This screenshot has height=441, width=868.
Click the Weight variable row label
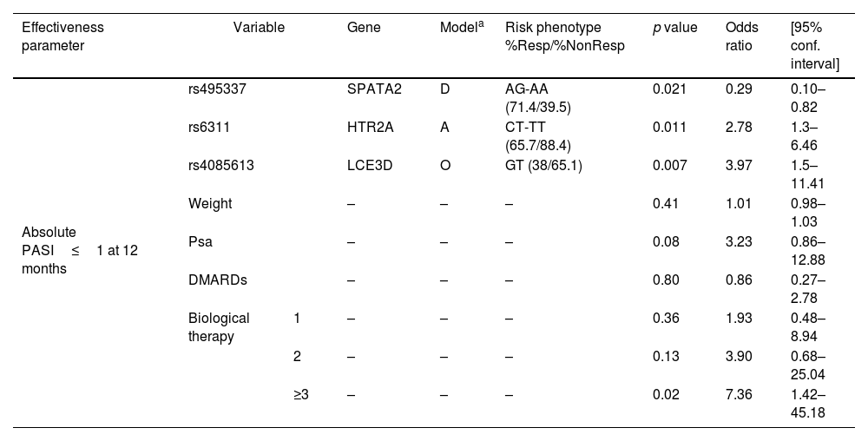tap(210, 204)
